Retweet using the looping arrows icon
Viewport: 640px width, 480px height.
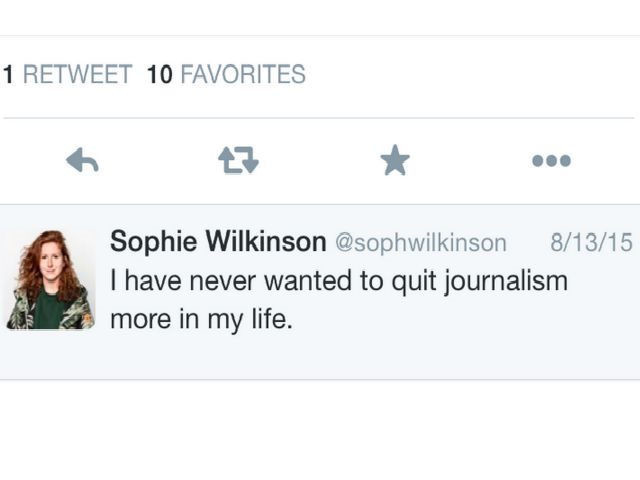coord(238,161)
